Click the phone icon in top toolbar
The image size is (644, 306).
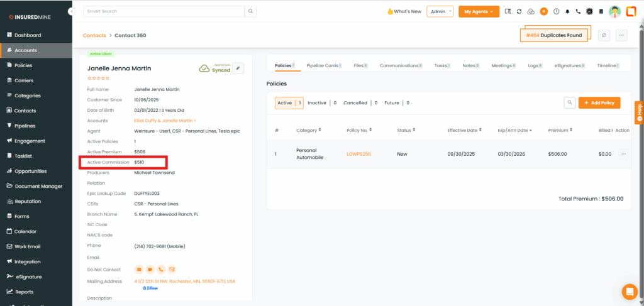577,11
